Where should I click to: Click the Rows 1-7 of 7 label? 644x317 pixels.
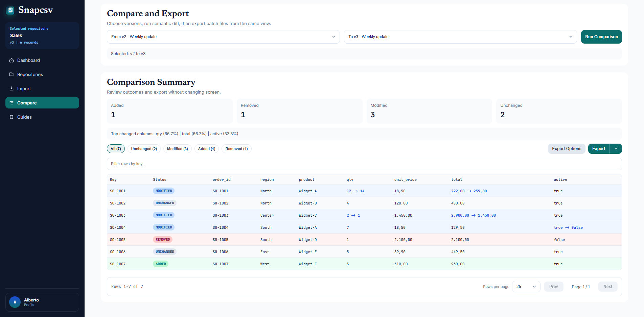click(x=127, y=287)
